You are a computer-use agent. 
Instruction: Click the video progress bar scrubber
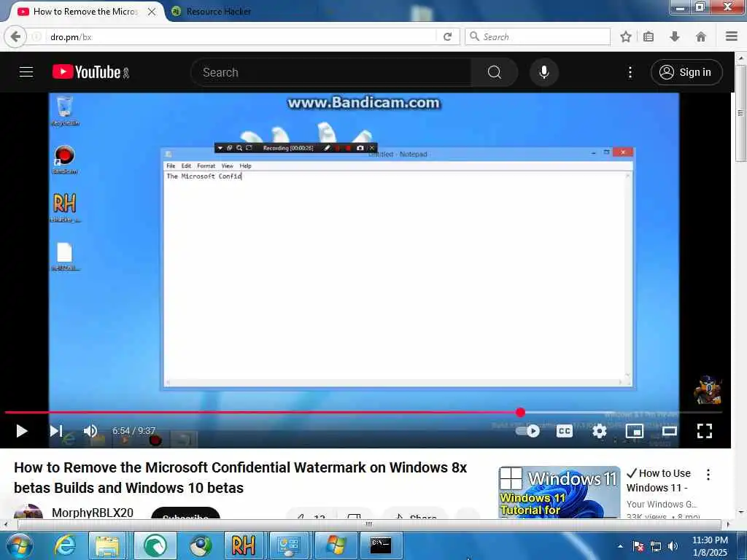click(520, 413)
